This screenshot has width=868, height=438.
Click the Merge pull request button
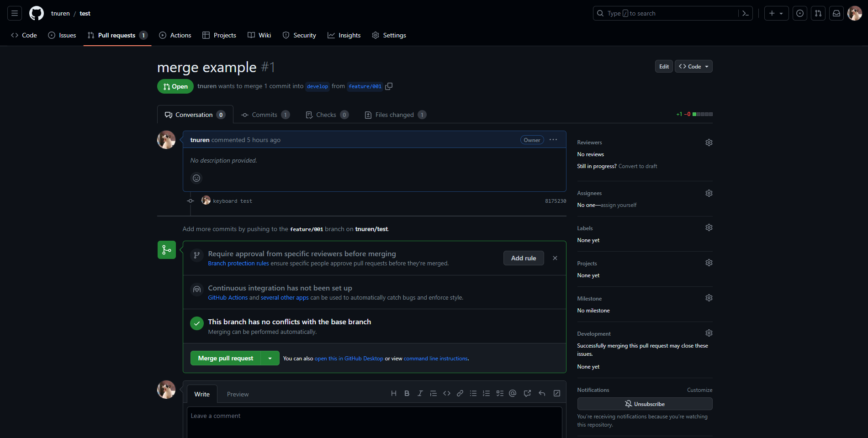226,359
